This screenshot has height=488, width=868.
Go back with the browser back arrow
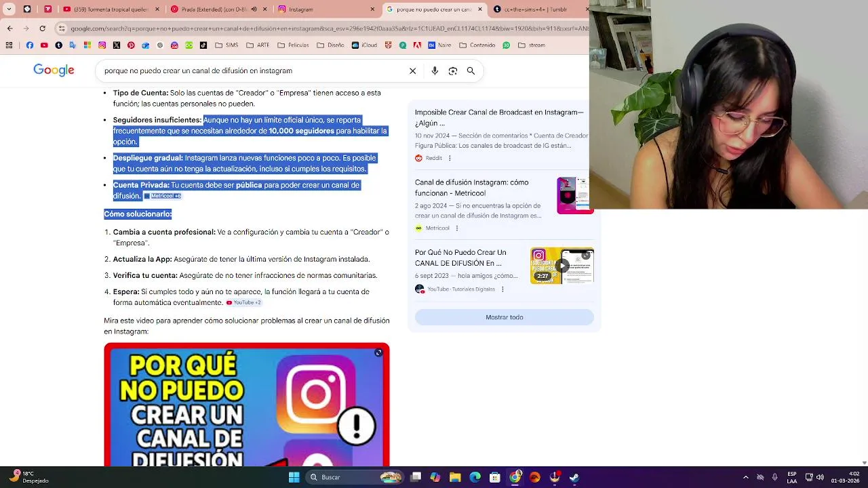tap(9, 28)
